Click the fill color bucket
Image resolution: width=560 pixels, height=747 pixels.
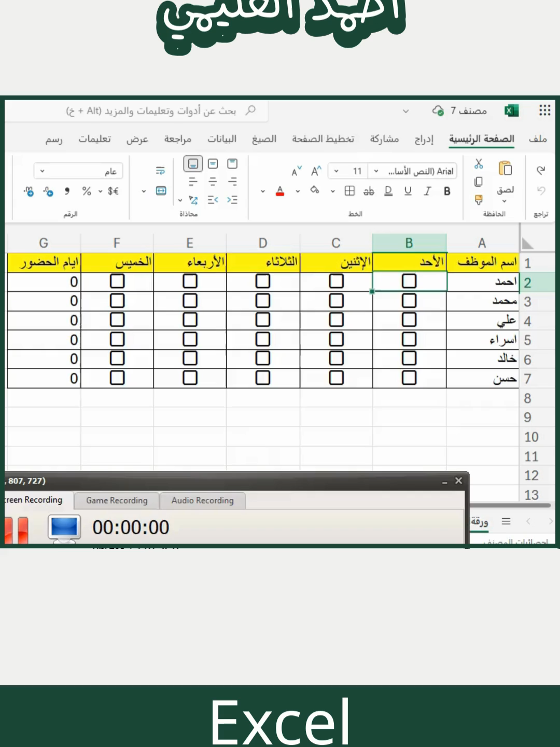pyautogui.click(x=314, y=190)
